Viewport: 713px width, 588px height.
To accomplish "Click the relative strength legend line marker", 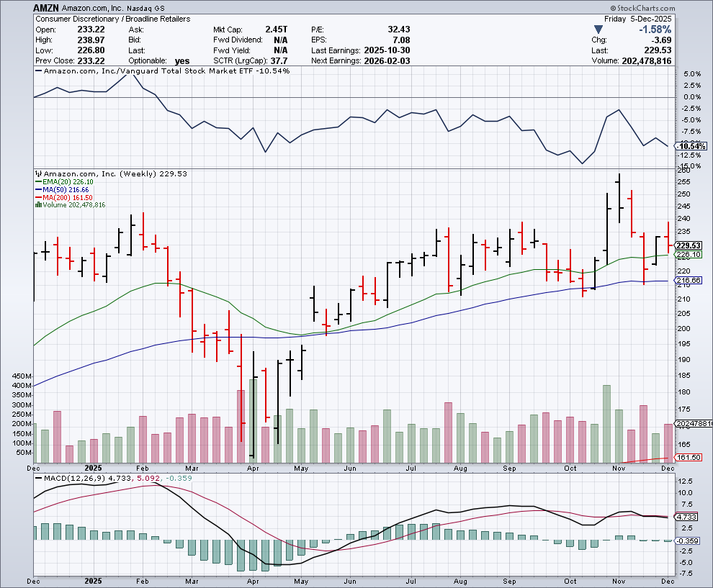I will coord(39,71).
